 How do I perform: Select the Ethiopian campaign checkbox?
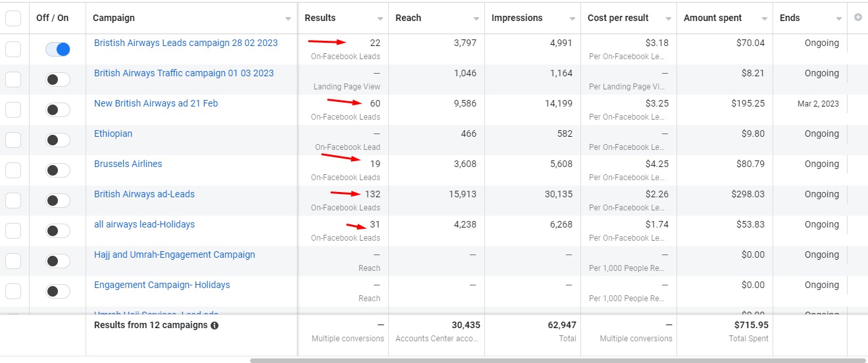(x=13, y=140)
